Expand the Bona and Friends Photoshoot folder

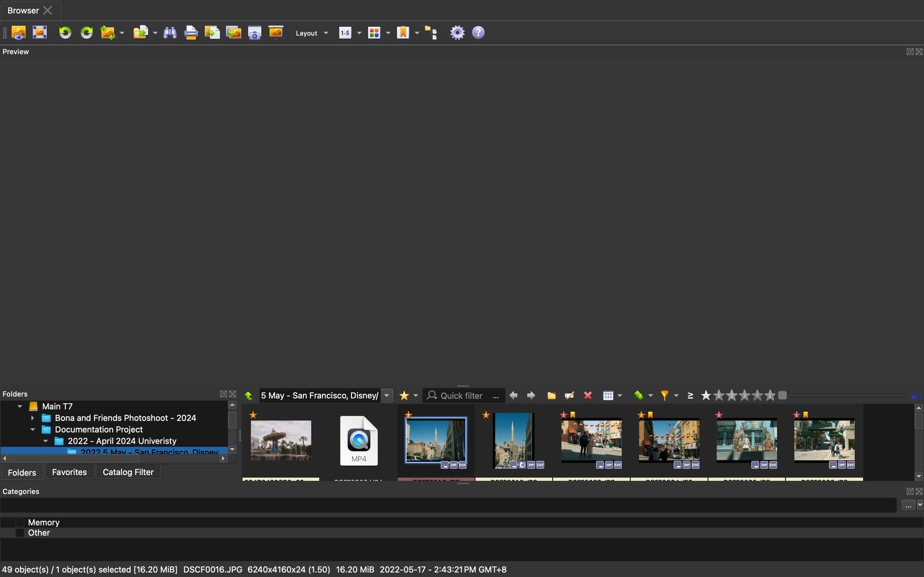pyautogui.click(x=33, y=418)
